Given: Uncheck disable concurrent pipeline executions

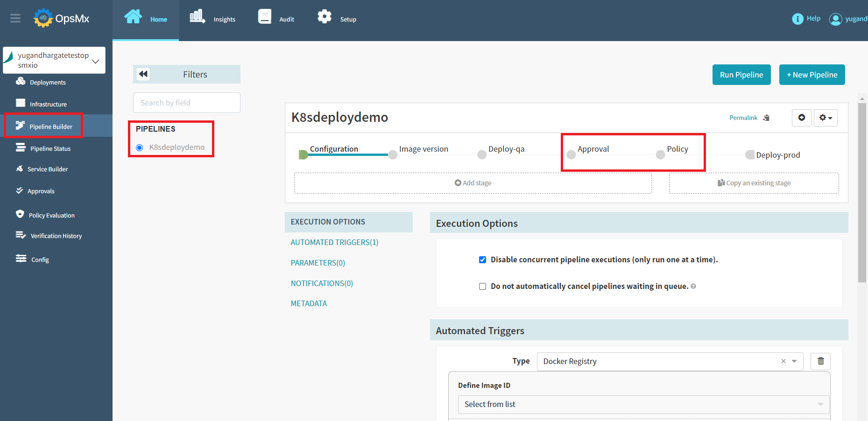Looking at the screenshot, I should coord(482,260).
